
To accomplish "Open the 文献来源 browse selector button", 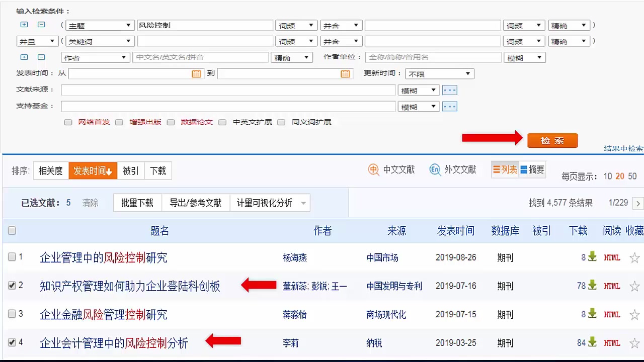I will (x=449, y=89).
